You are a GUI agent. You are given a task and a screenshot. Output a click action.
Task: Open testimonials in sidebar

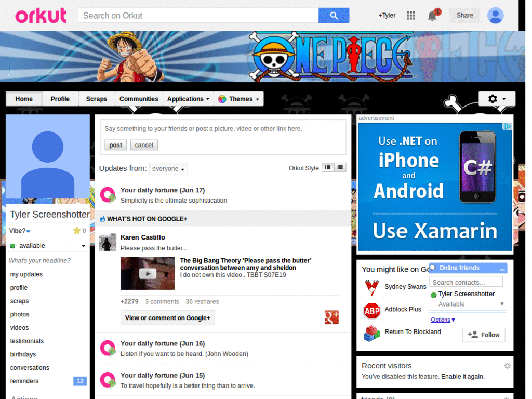tap(27, 341)
